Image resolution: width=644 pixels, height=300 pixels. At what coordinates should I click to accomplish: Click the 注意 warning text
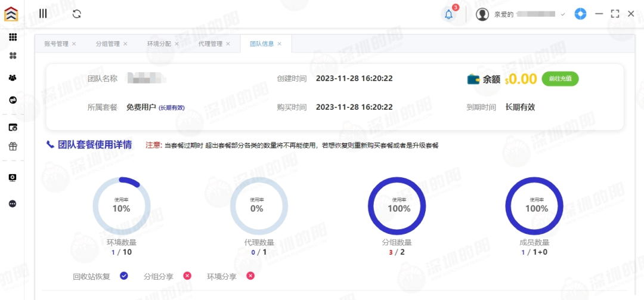click(x=154, y=145)
